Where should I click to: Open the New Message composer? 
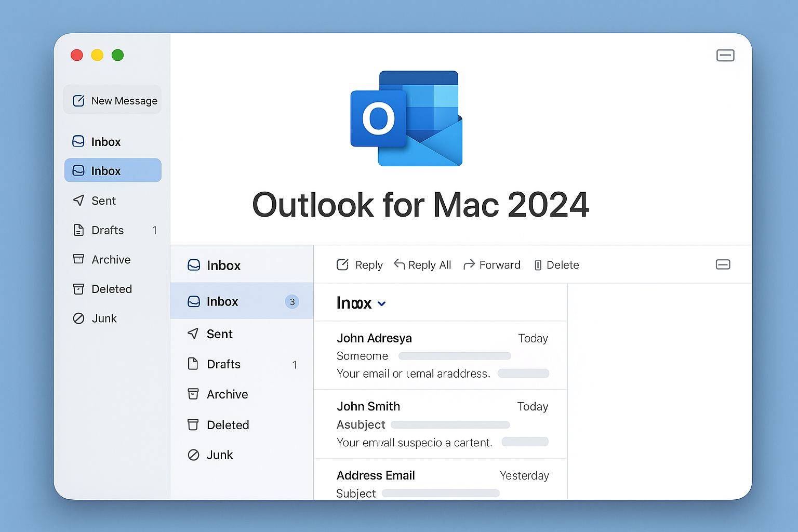coord(112,100)
